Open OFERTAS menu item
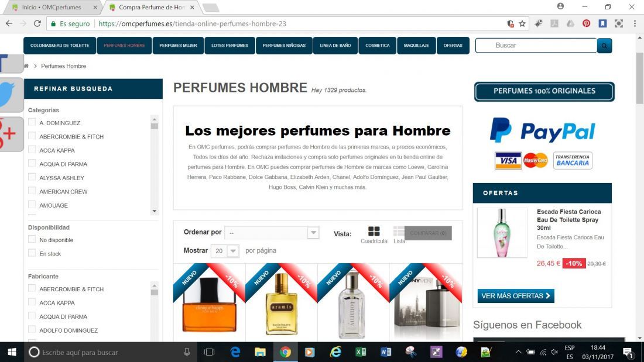 (453, 46)
